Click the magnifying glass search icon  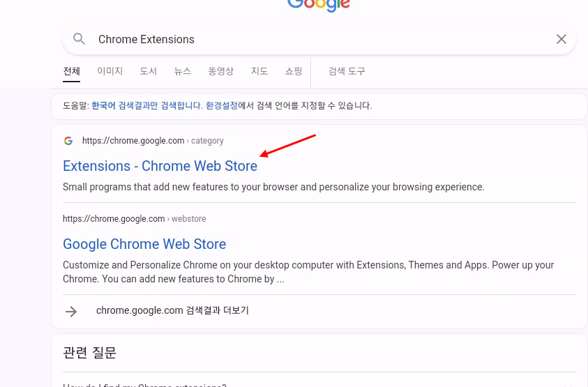79,38
